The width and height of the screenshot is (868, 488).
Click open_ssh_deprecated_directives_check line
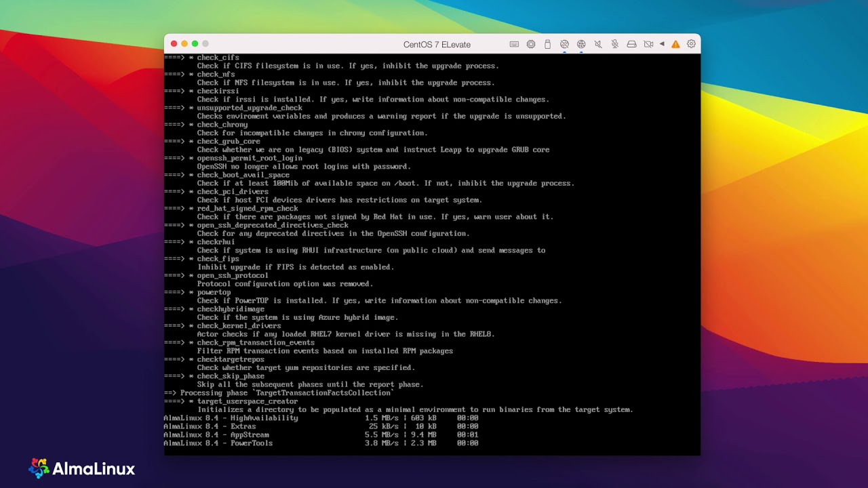coord(256,225)
